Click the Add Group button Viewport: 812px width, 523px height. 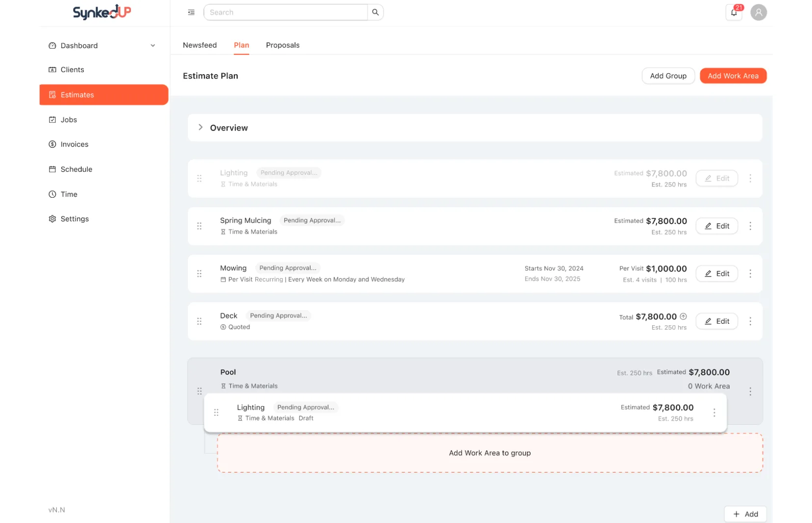point(668,76)
